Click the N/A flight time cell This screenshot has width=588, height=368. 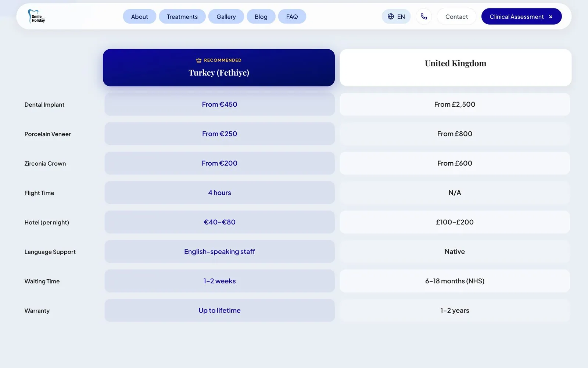[x=455, y=192]
